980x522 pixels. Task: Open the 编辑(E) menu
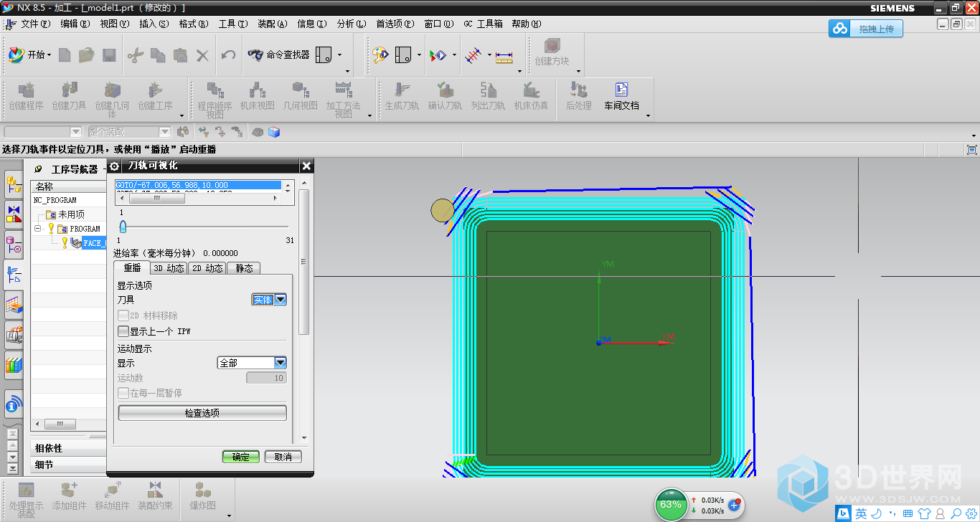(x=75, y=24)
